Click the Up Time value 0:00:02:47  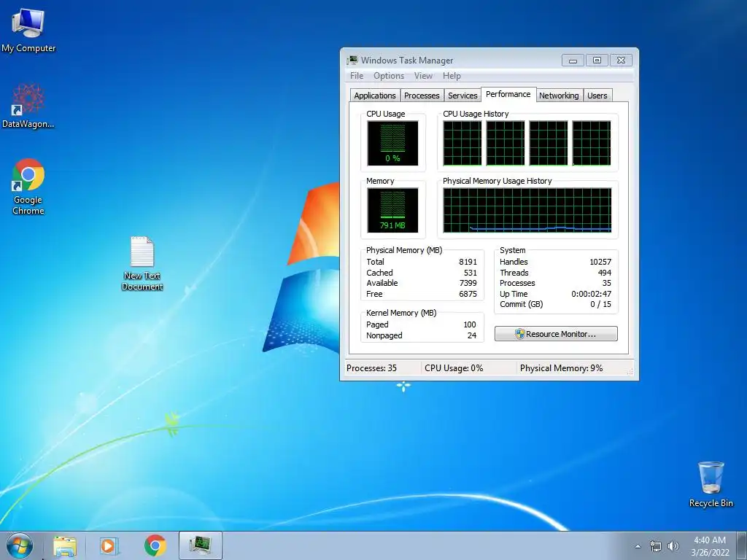pyautogui.click(x=591, y=294)
